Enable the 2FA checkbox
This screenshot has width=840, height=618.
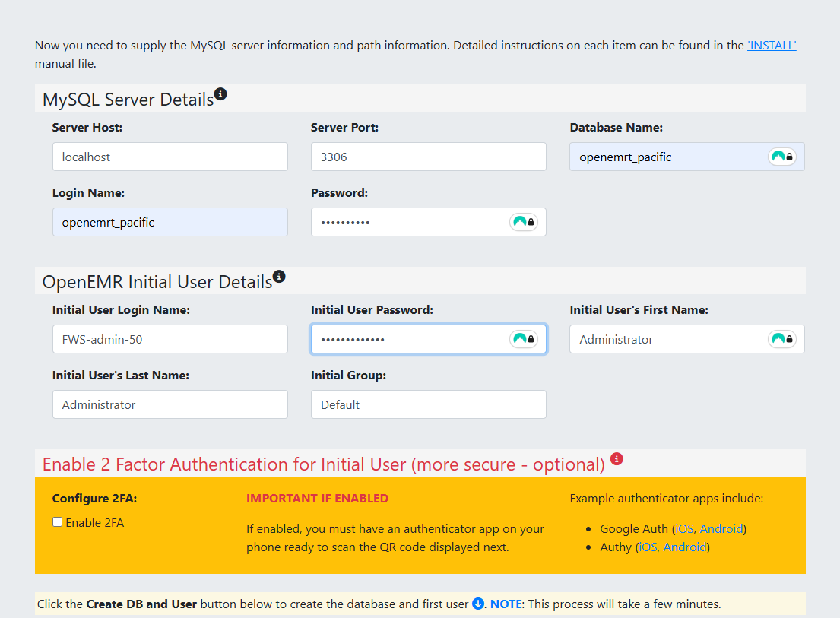point(58,522)
